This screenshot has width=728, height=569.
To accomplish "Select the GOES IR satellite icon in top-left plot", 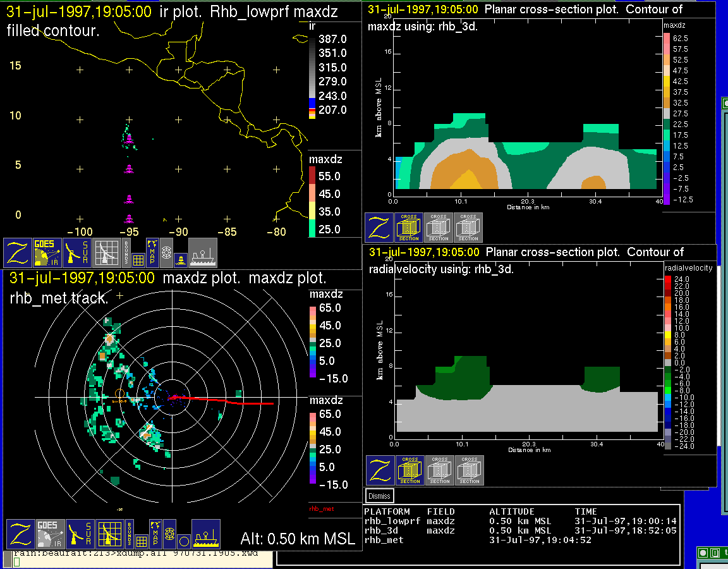I will tap(48, 253).
